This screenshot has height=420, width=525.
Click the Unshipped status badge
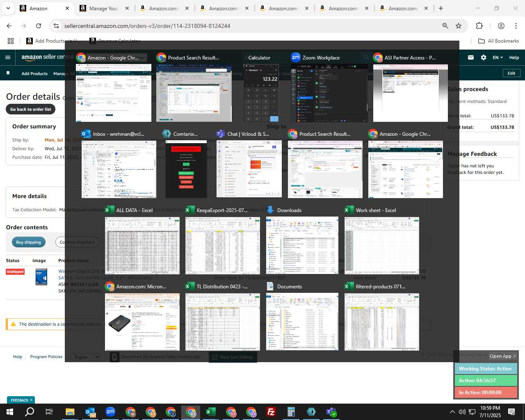point(15,272)
